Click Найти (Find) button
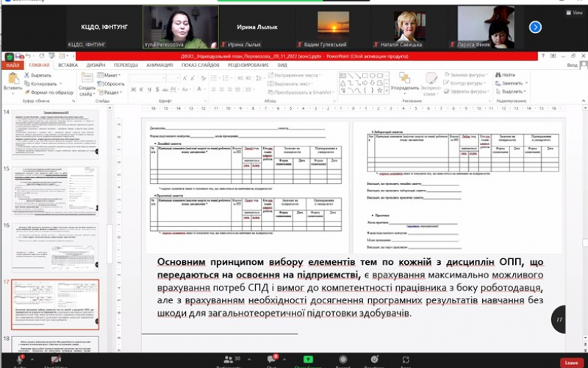This screenshot has height=368, width=588. click(x=506, y=75)
